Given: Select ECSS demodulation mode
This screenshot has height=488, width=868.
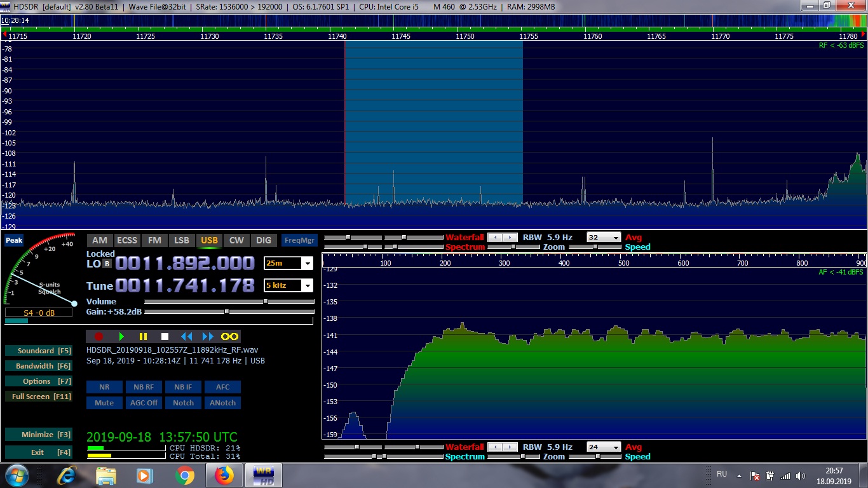Looking at the screenshot, I should [127, 240].
